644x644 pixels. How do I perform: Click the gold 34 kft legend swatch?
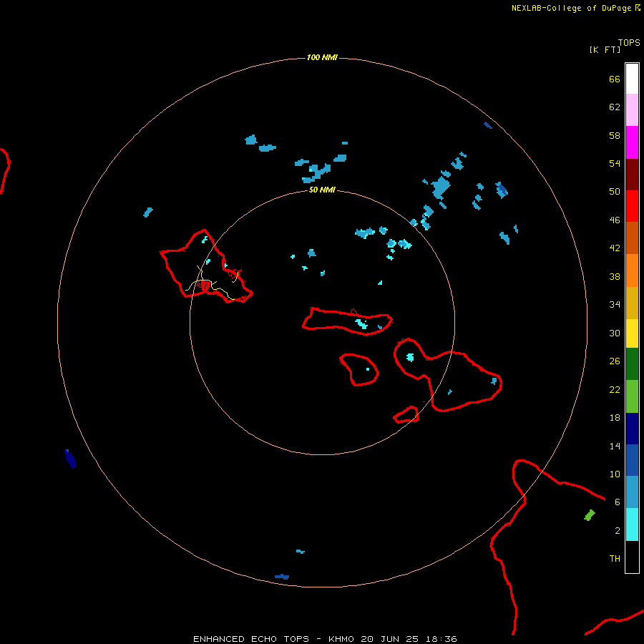coord(632,303)
